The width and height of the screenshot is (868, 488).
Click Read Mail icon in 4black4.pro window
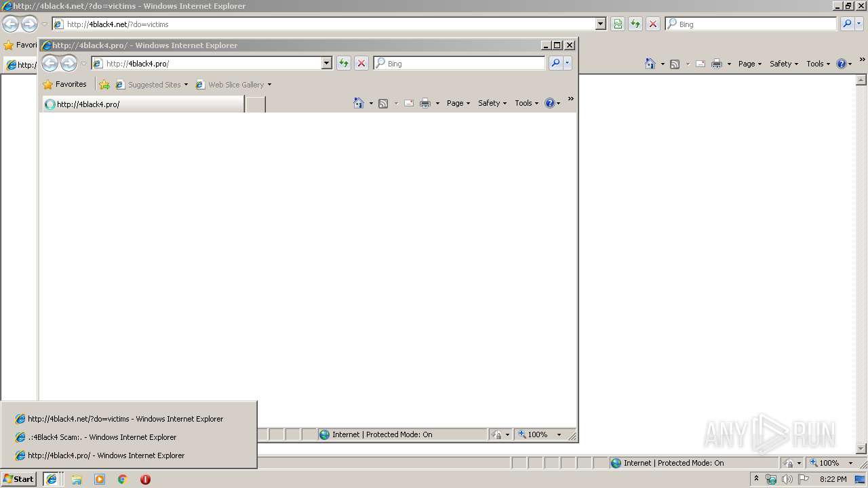(x=409, y=103)
